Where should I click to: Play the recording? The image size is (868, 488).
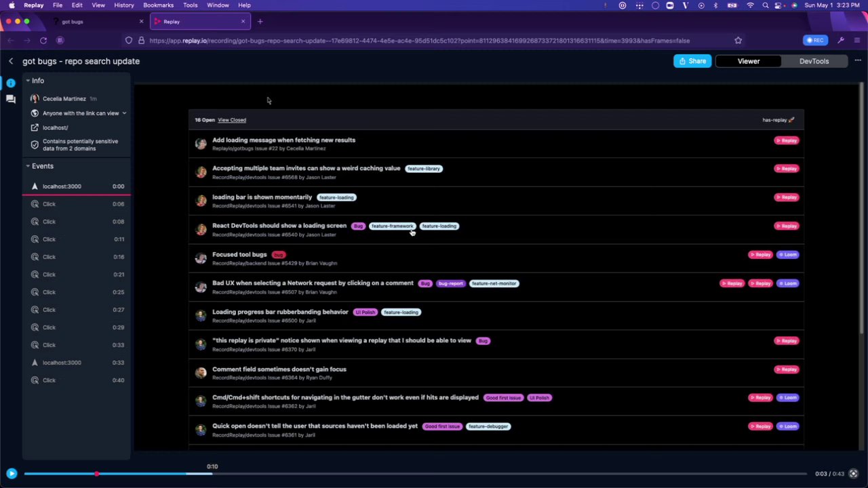[12, 474]
